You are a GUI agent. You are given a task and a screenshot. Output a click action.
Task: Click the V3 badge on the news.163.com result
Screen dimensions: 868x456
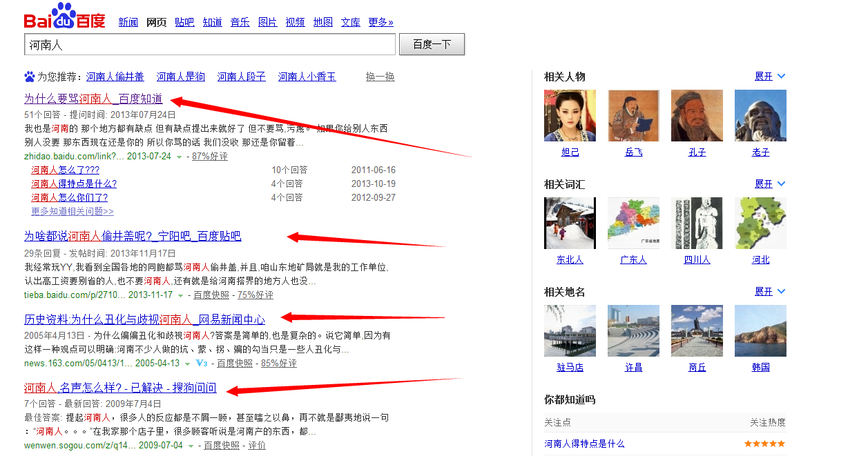[x=202, y=363]
